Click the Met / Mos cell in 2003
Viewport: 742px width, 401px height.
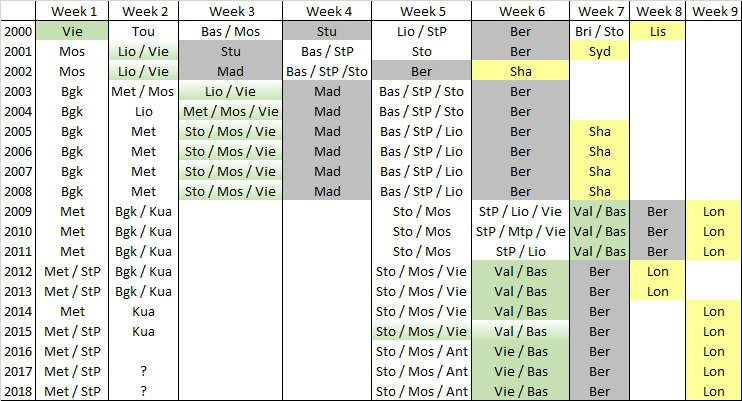pyautogui.click(x=144, y=91)
